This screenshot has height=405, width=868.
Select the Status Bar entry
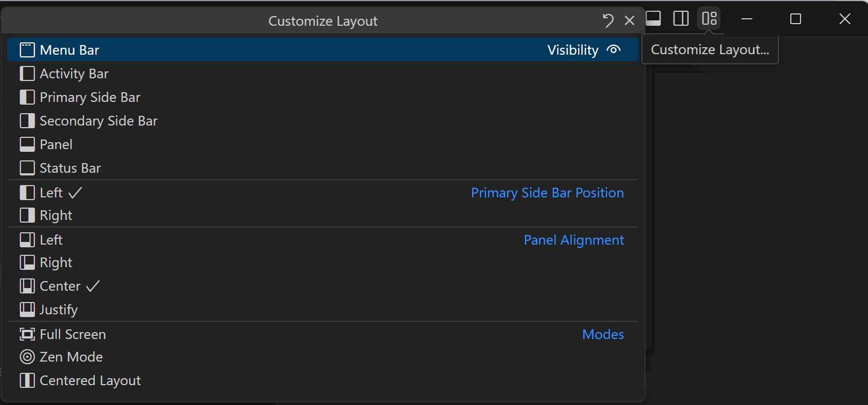click(70, 167)
